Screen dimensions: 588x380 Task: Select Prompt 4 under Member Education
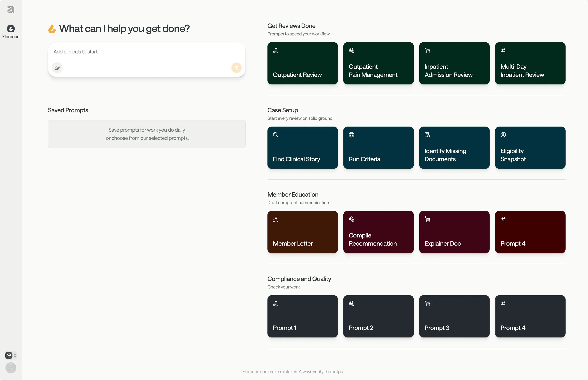pyautogui.click(x=530, y=232)
